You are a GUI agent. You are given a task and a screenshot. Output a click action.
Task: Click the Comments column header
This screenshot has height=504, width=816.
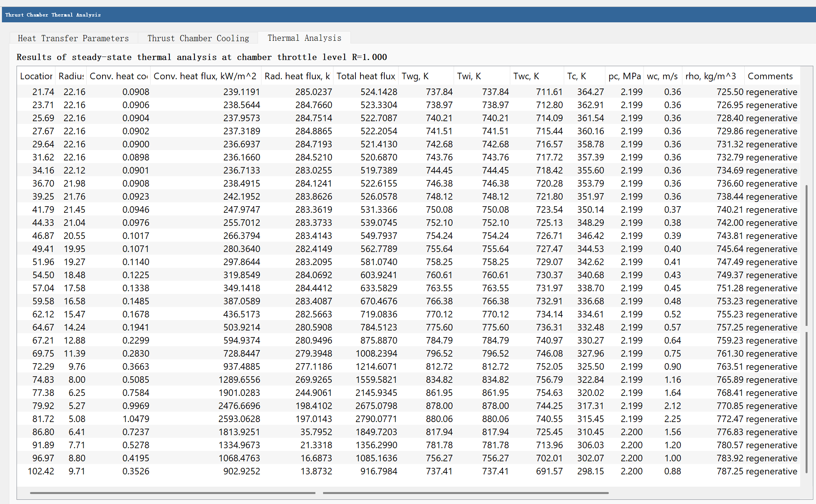(x=770, y=76)
